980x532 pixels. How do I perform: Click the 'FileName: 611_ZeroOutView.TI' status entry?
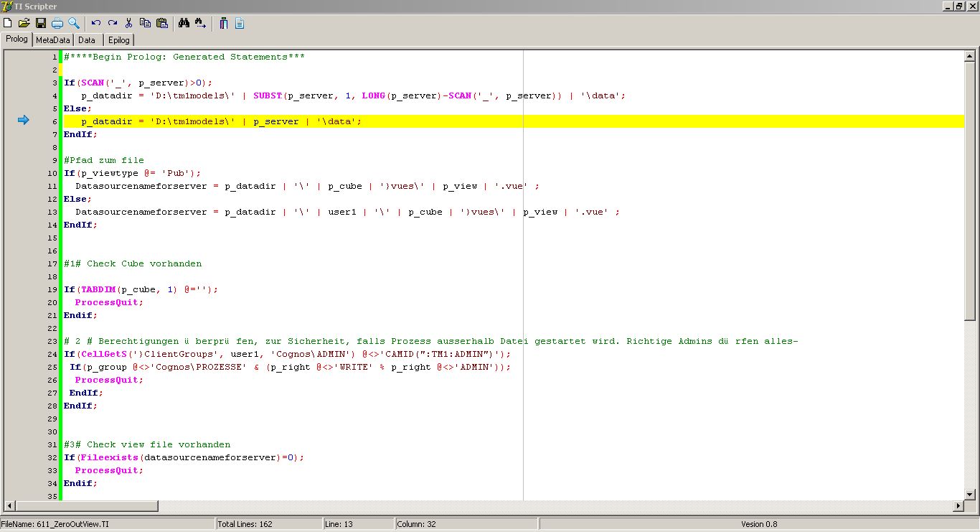(x=108, y=524)
